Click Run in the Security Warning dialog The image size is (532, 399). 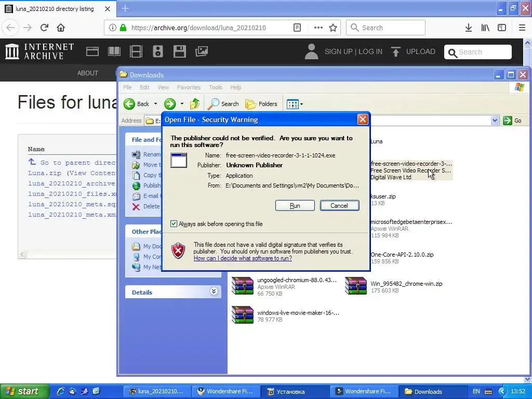(295, 206)
